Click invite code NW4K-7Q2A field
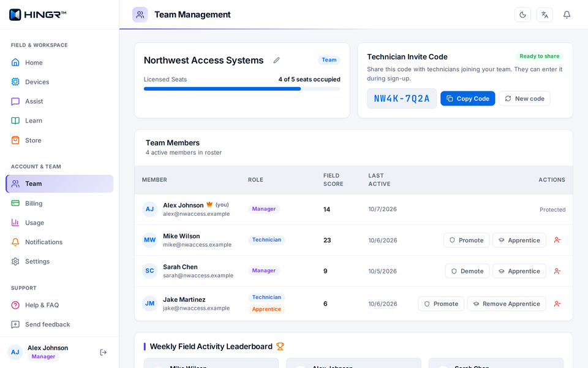The image size is (588, 368). [402, 98]
